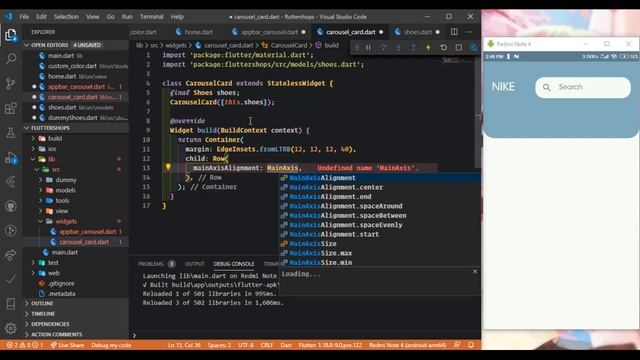
Task: Click CarouselCard in the breadcrumb
Action: (x=289, y=45)
